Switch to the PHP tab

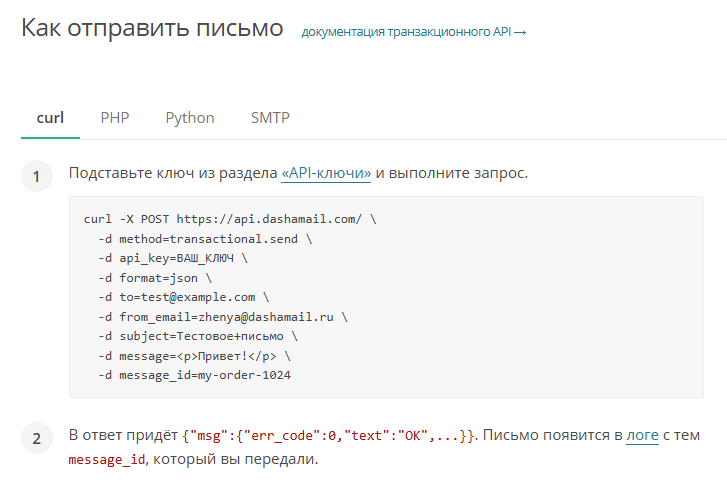(115, 118)
